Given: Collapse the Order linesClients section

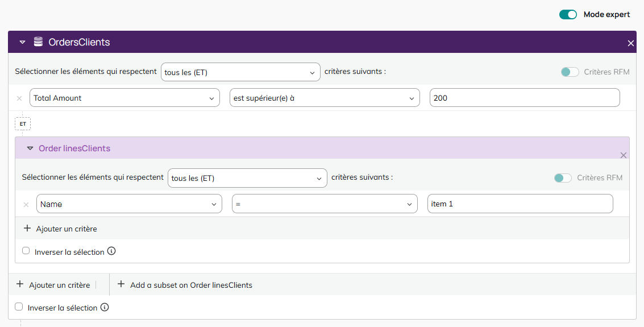Looking at the screenshot, I should (x=30, y=148).
